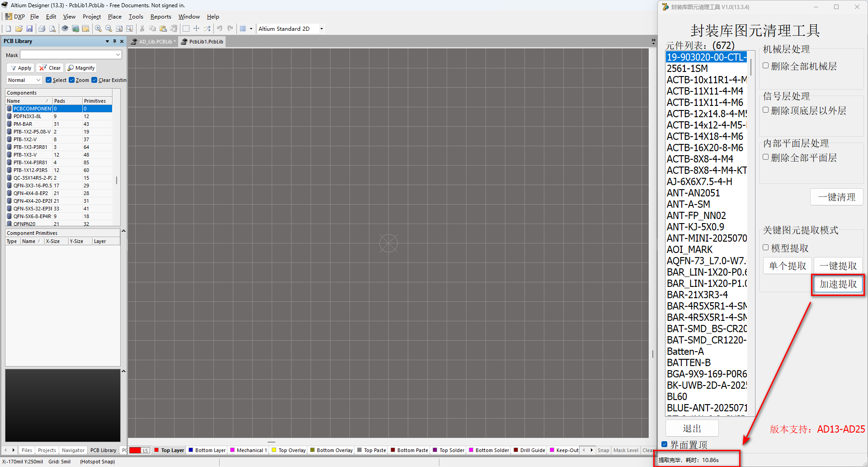The height and width of the screenshot is (467, 868).
Task: Click the Clear filter button
Action: click(50, 68)
